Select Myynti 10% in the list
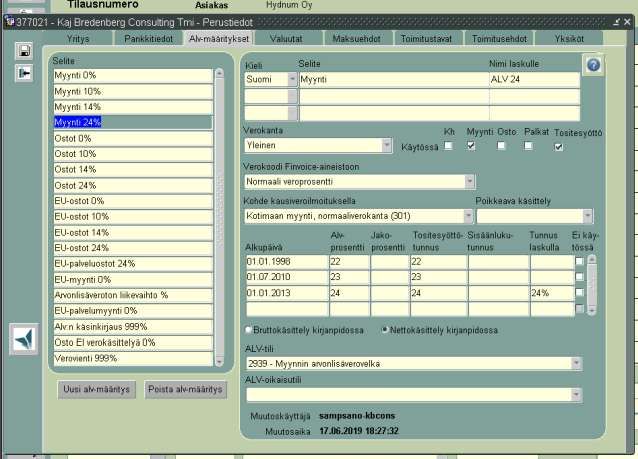 tap(133, 92)
